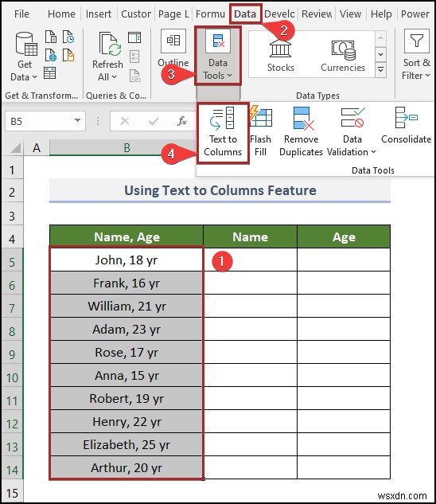Click cell 'Elizabeth, 25 yr'
This screenshot has width=436, height=504.
pyautogui.click(x=127, y=444)
